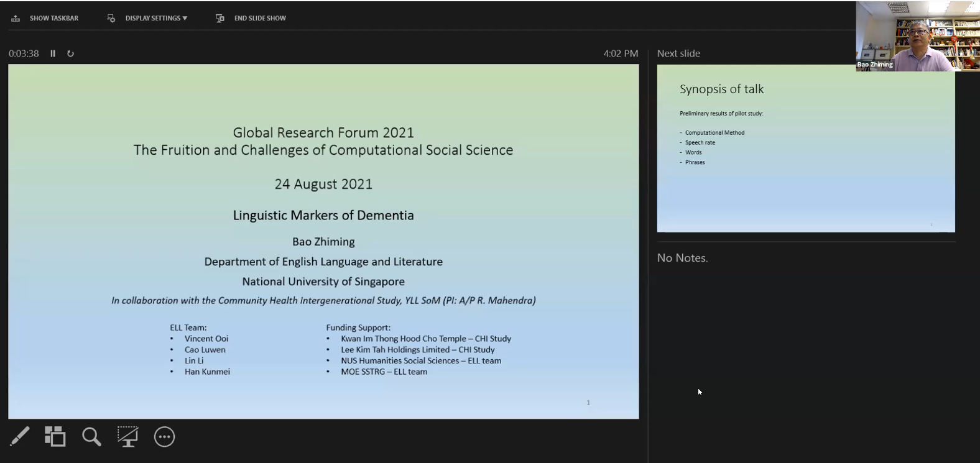Toggle black or unblack slide show

(x=127, y=436)
